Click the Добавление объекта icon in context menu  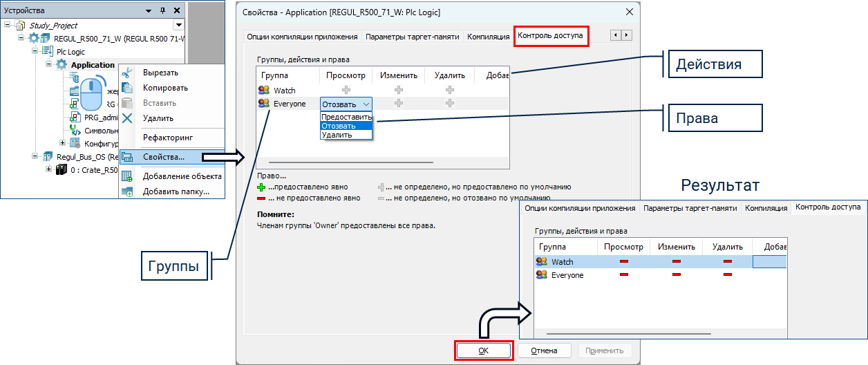click(x=127, y=176)
